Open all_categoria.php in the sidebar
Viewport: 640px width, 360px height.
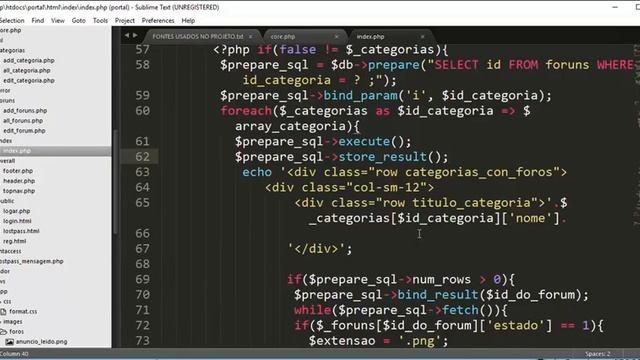27,71
